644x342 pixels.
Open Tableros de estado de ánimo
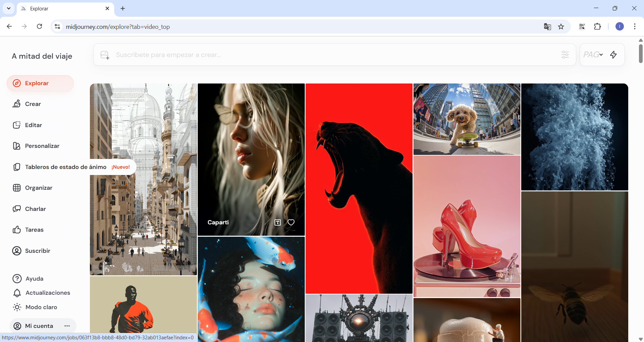click(65, 167)
